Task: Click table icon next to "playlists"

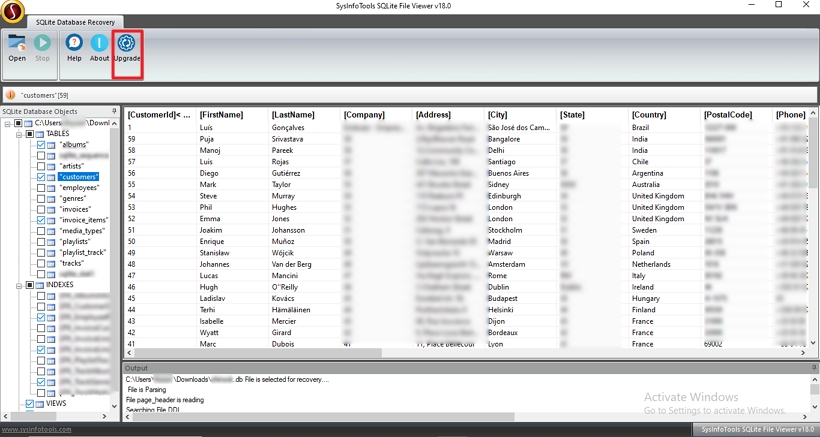Action: click(51, 242)
